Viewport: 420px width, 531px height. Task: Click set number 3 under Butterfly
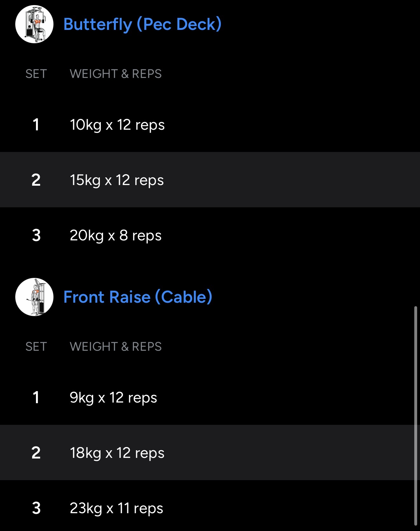[x=36, y=236]
